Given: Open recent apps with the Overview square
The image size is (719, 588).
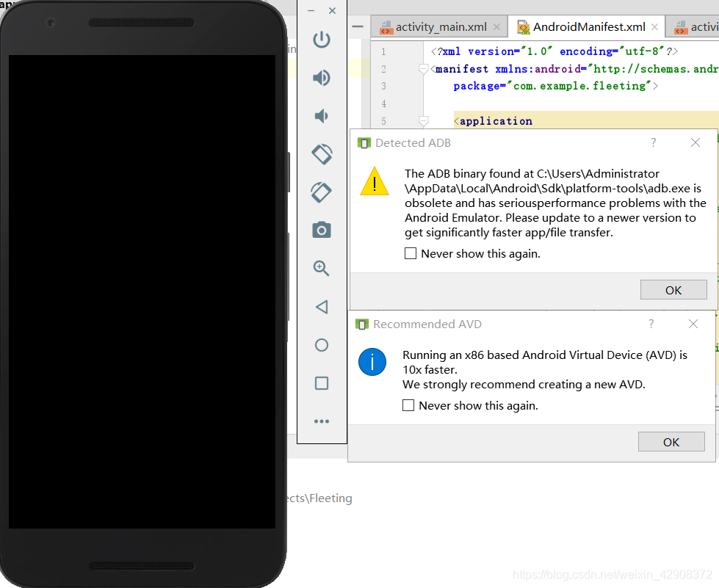Looking at the screenshot, I should 321,382.
